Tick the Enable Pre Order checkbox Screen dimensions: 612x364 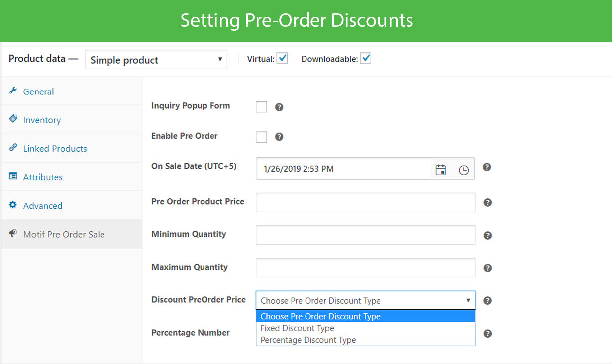(x=261, y=137)
